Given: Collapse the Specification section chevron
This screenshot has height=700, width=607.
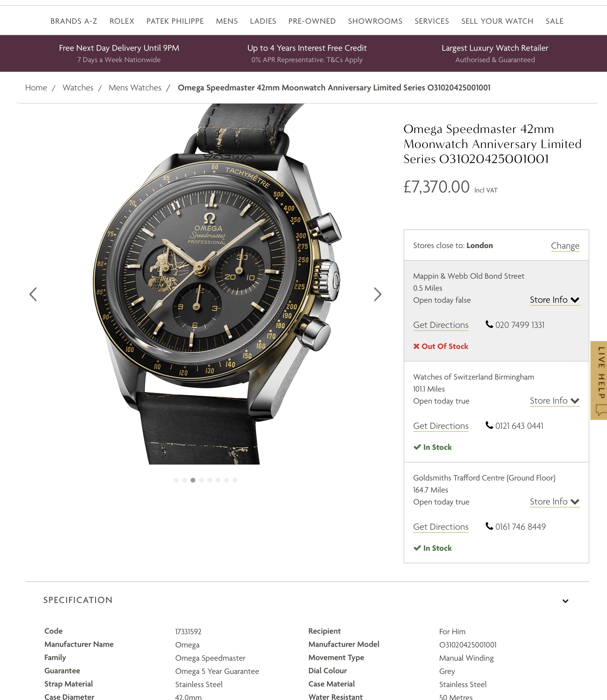Looking at the screenshot, I should 565,601.
